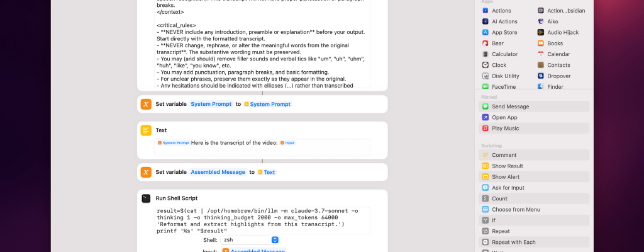
Task: Select the Ask for Input action
Action: click(508, 188)
